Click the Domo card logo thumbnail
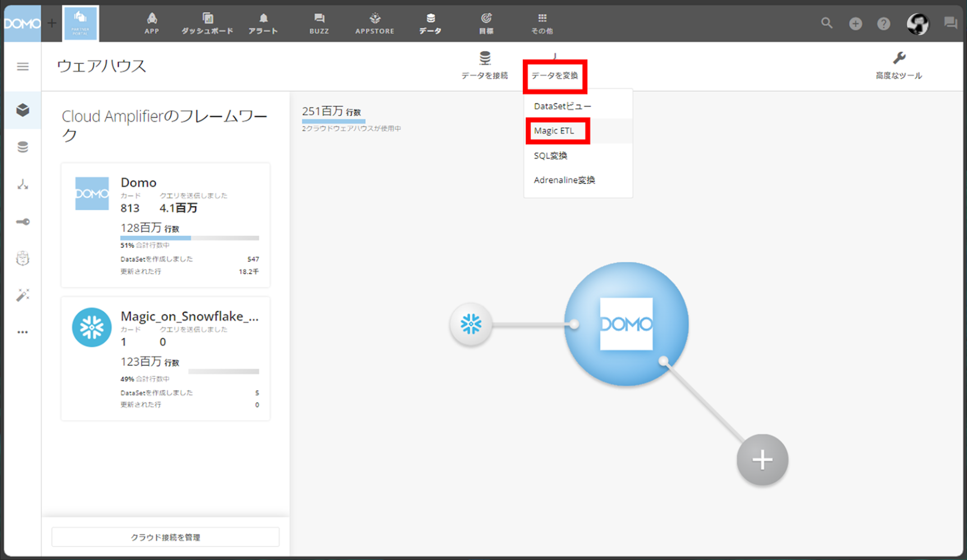The image size is (967, 560). coord(92,193)
